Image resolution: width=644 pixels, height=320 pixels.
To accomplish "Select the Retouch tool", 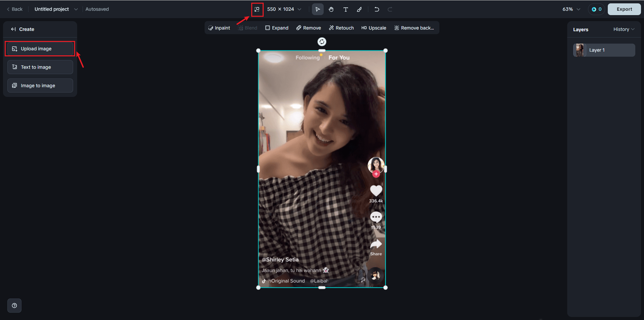I will coord(341,28).
